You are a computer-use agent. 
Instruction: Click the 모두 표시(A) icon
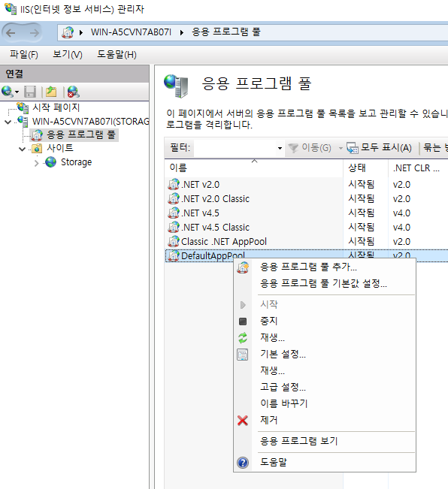coord(353,148)
